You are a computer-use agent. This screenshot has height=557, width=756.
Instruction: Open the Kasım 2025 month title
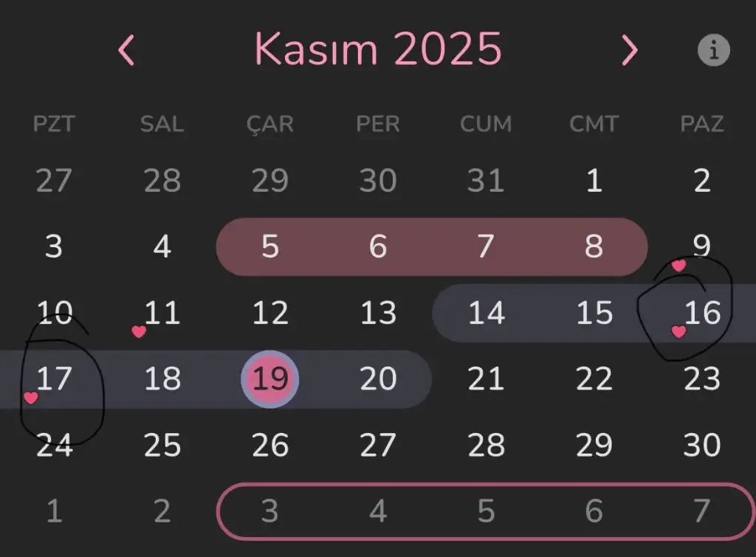377,49
